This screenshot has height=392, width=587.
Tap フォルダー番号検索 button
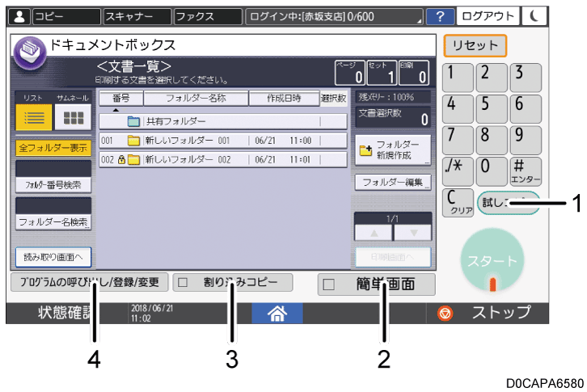pyautogui.click(x=53, y=184)
